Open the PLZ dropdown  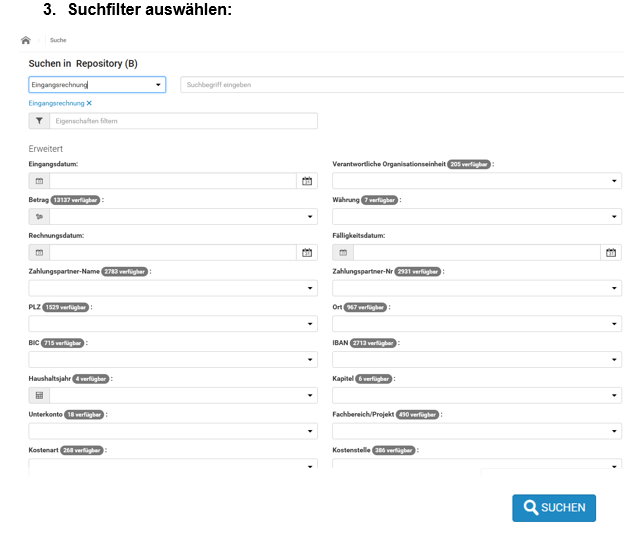310,324
